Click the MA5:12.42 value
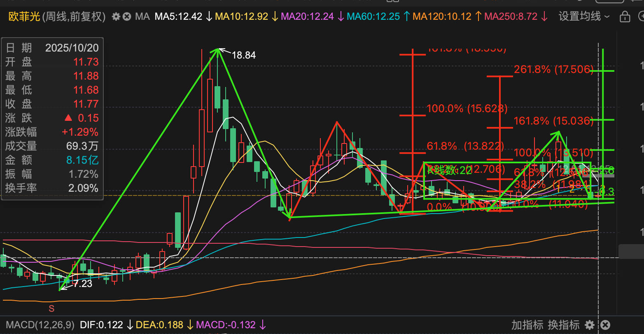This screenshot has height=334, width=644. point(179,17)
